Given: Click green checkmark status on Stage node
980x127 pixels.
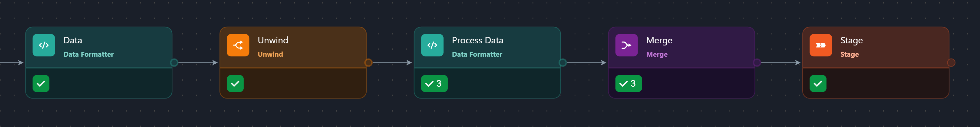Looking at the screenshot, I should point(818,84).
